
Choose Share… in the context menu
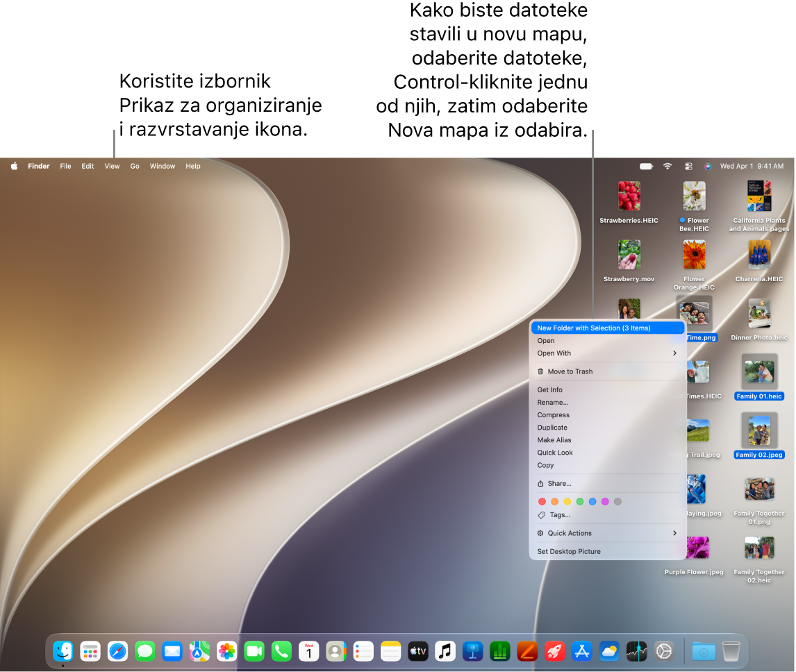(608, 484)
